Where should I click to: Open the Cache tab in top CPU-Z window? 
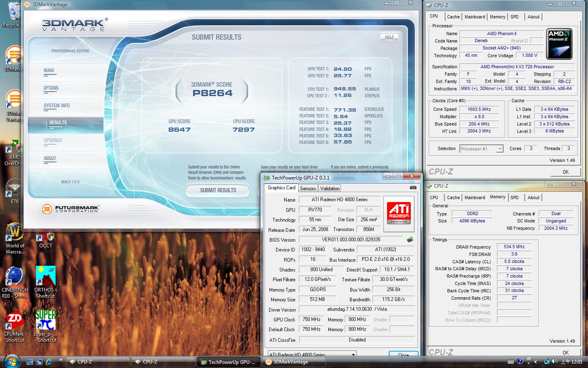coord(453,17)
